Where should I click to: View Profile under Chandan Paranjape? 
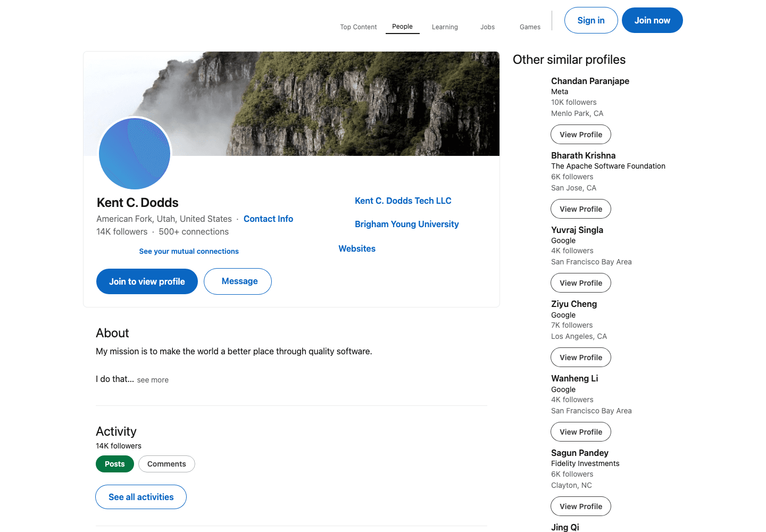tap(581, 135)
